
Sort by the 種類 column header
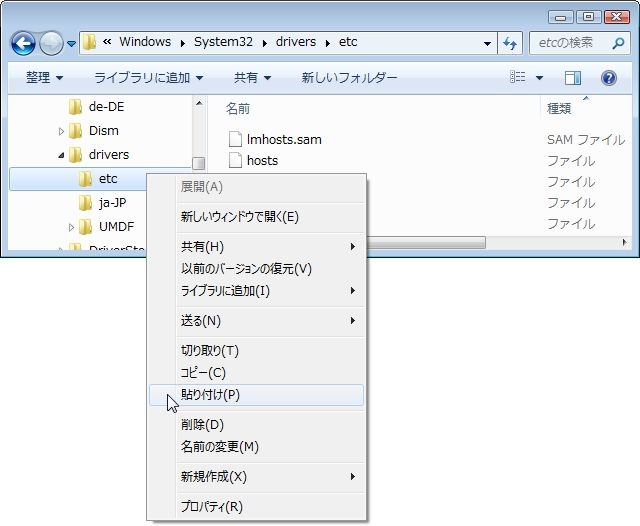[x=559, y=109]
